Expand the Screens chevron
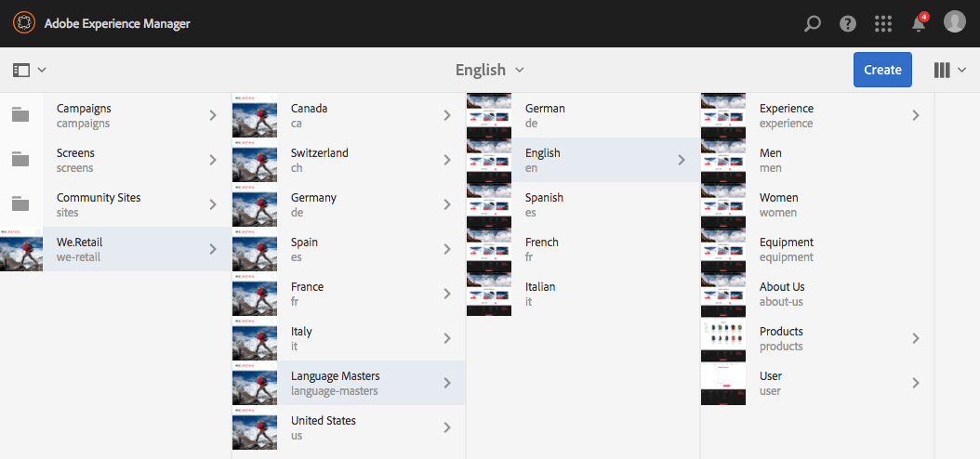980x459 pixels. [213, 160]
